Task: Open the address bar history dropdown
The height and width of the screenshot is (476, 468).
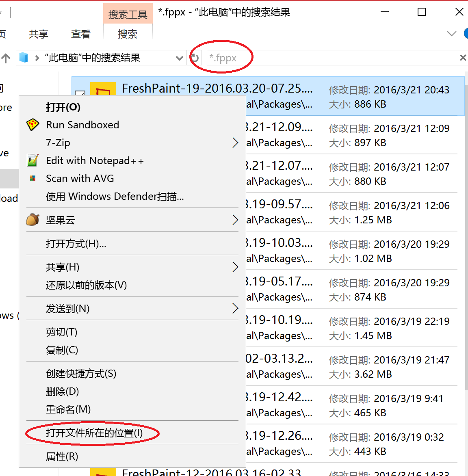Action: [x=179, y=58]
